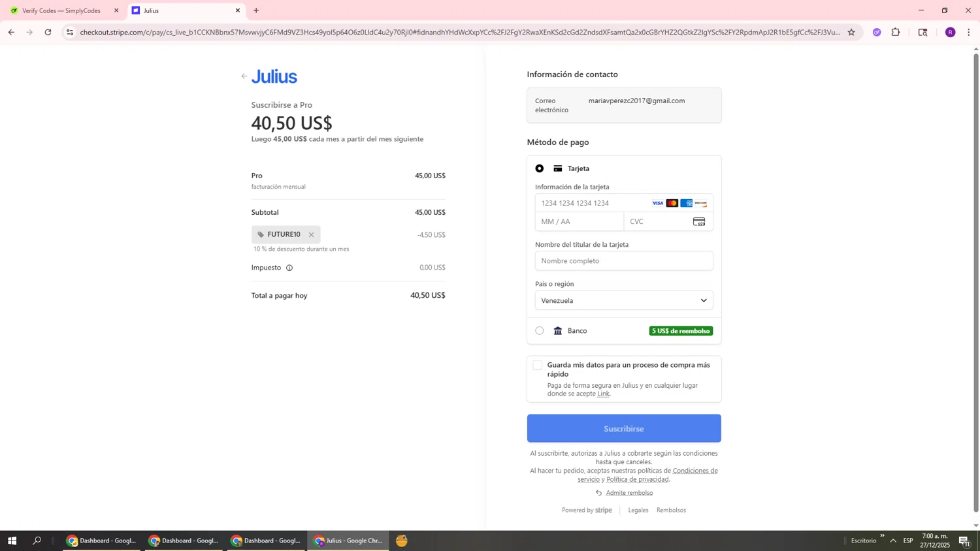The height and width of the screenshot is (551, 980).
Task: Click the Discover card icon
Action: (x=701, y=204)
